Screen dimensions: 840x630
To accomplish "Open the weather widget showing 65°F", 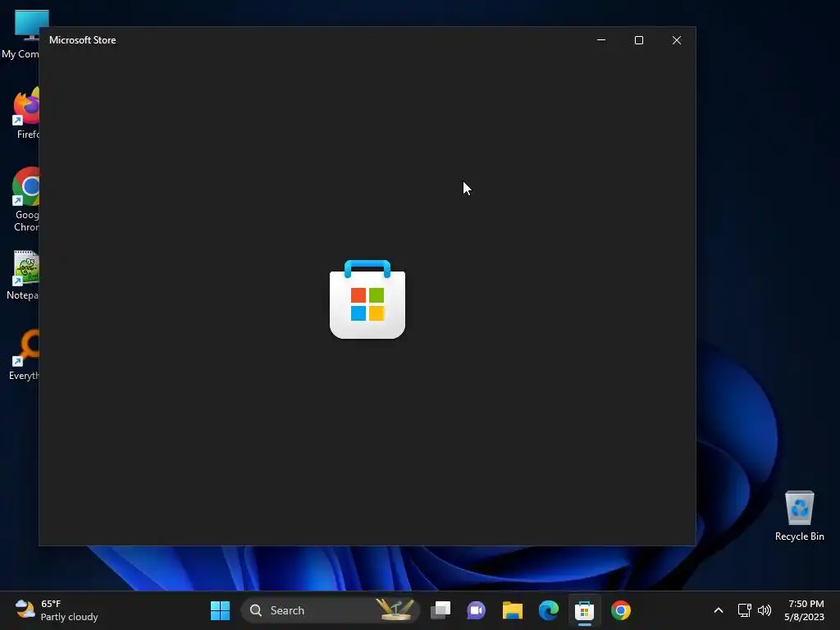I will [57, 610].
